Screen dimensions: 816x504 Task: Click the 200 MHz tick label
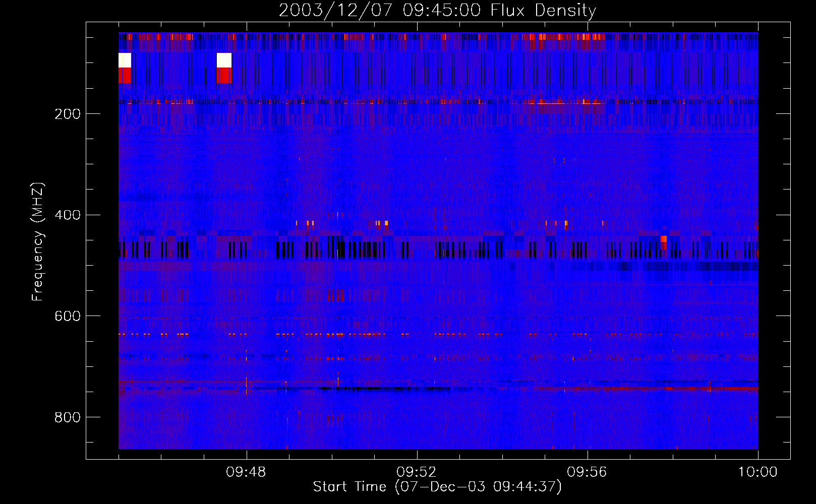point(68,114)
